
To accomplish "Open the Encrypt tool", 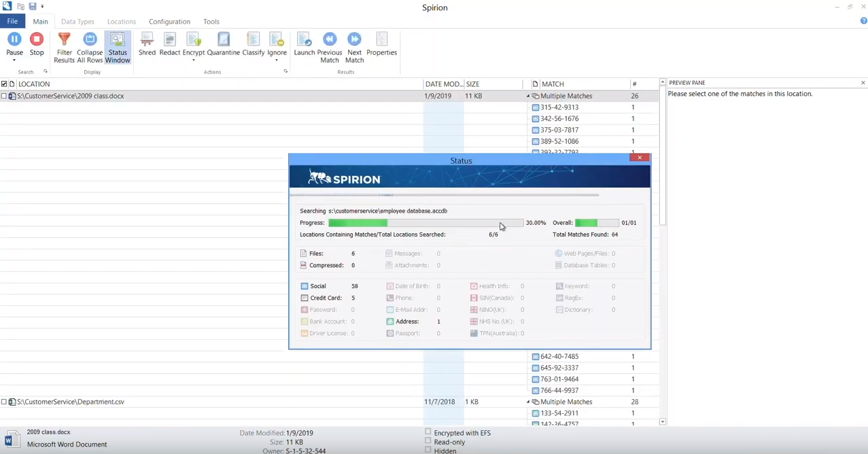I will [x=194, y=44].
